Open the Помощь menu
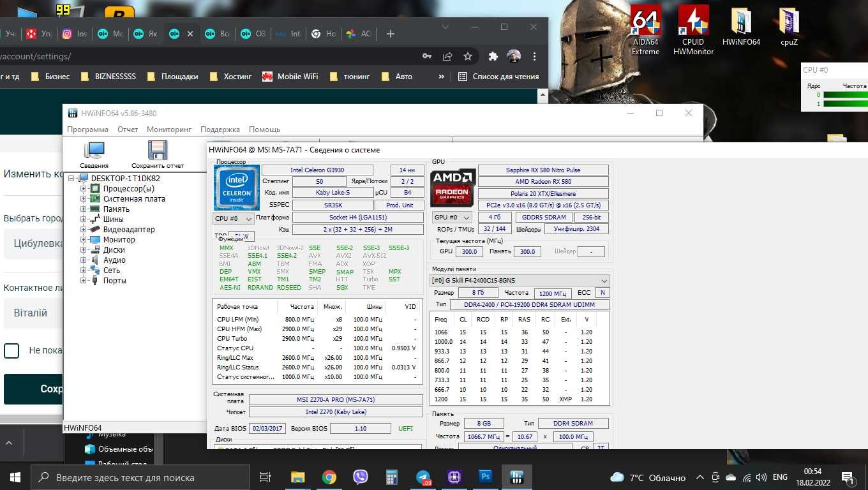 pos(264,130)
